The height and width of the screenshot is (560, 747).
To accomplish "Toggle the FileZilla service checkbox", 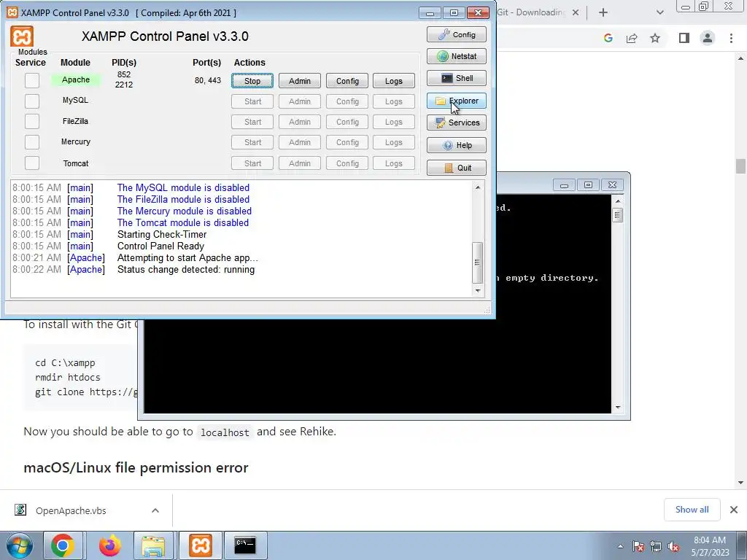I will pos(32,122).
